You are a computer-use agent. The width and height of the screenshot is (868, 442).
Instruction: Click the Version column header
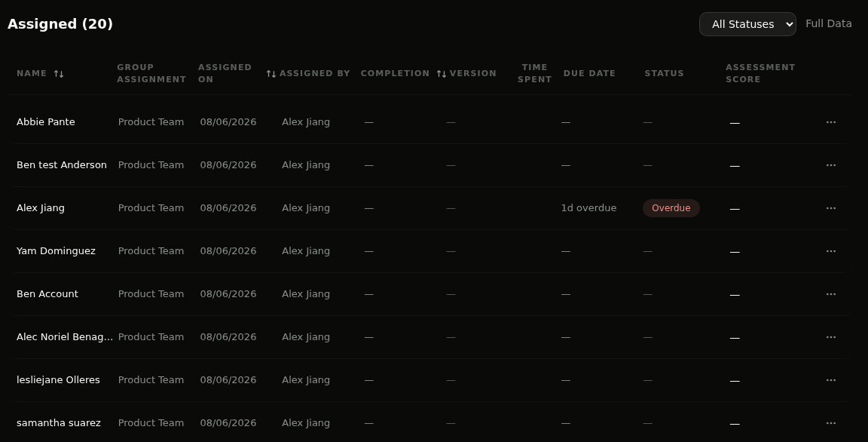click(472, 73)
